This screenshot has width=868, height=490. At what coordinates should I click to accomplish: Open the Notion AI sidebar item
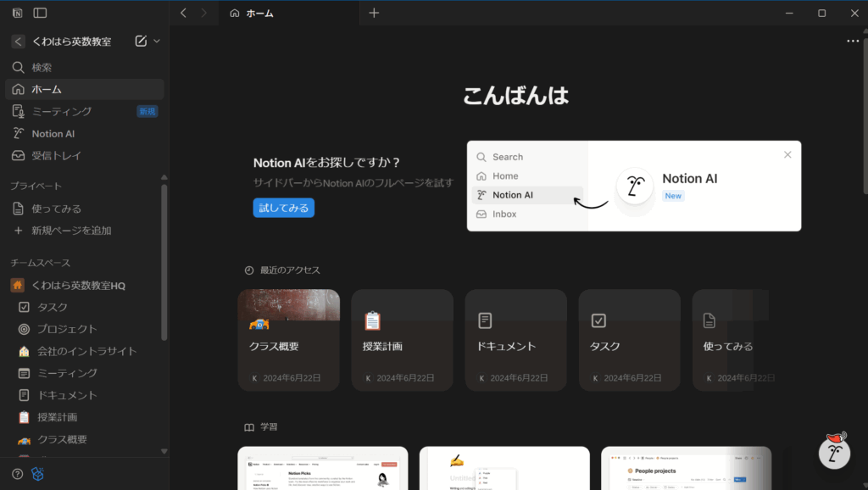pos(53,133)
